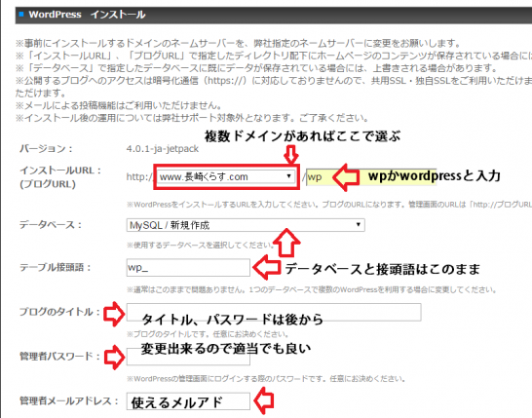The width and height of the screenshot is (532, 418).
Task: Click the hint text under admin password field
Action: click(x=266, y=379)
